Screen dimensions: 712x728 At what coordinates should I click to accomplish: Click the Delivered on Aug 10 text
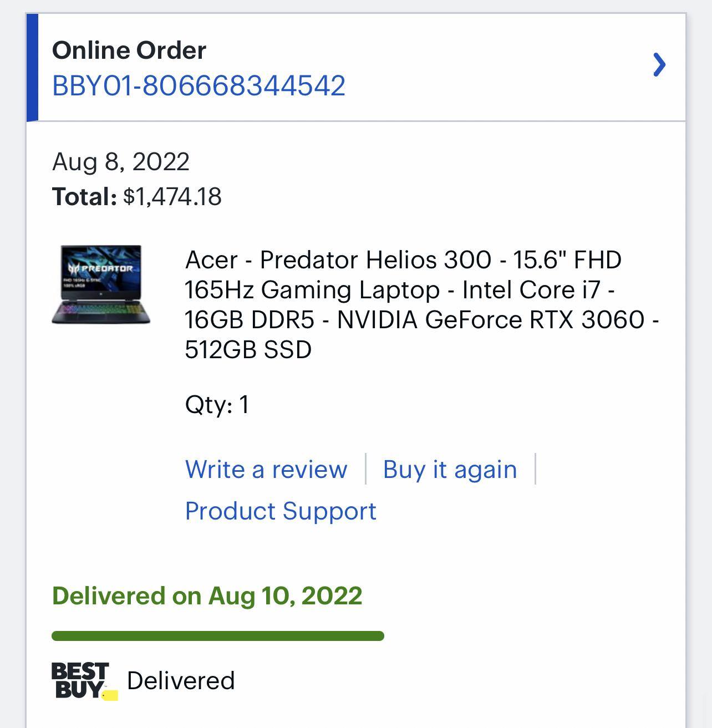tap(206, 595)
